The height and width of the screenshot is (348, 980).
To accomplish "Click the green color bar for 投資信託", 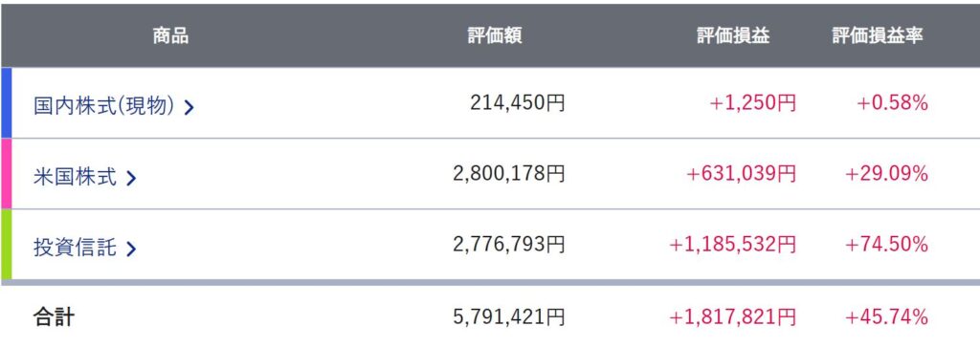I will click(7, 245).
